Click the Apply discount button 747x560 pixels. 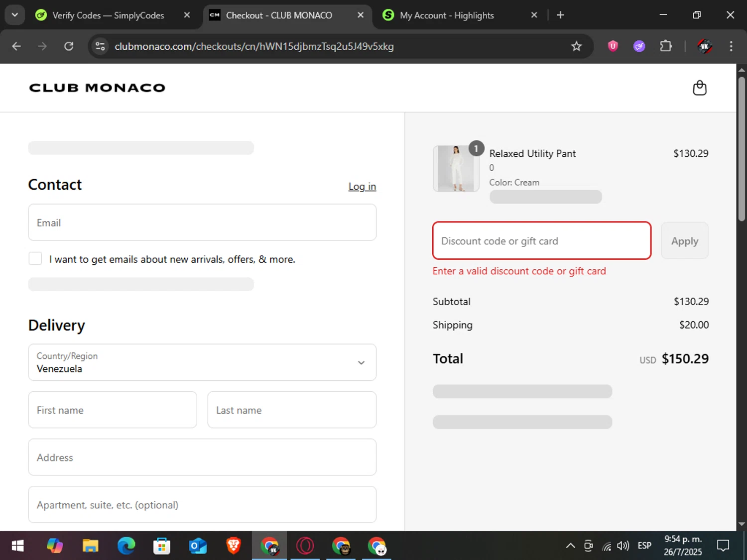tap(685, 241)
